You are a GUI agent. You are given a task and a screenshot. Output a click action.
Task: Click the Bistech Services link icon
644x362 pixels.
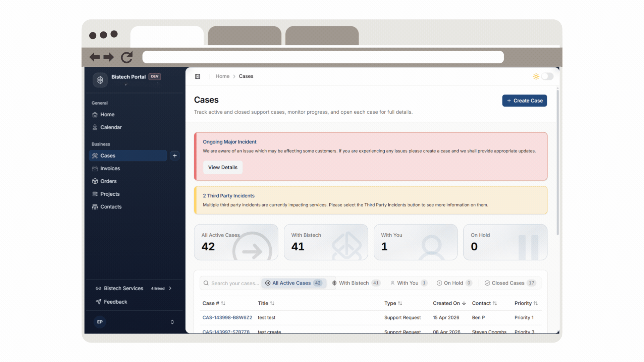pos(98,288)
